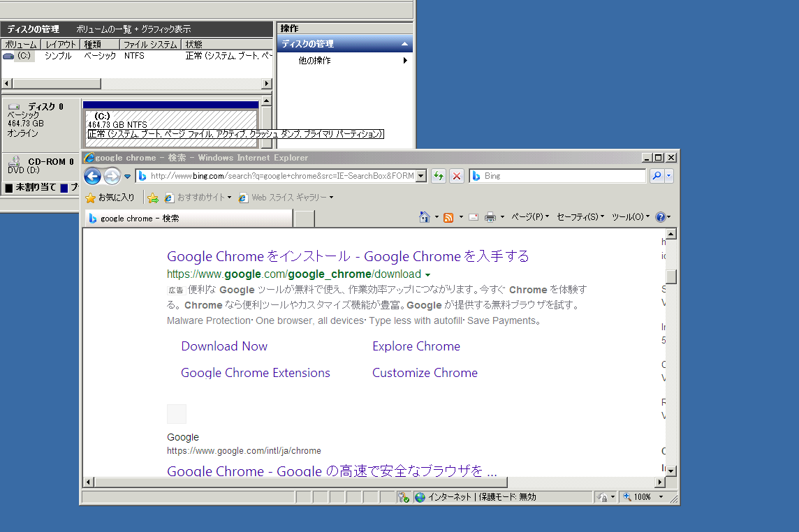Screen dimensions: 799x532
Task: Click the 状態 column header
Action: (x=227, y=45)
